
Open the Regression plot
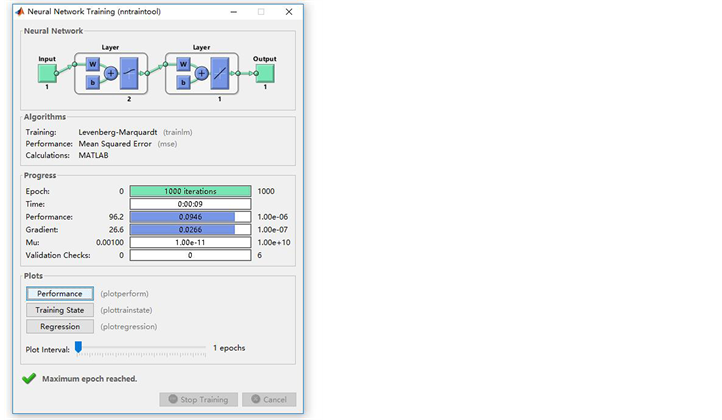(60, 326)
